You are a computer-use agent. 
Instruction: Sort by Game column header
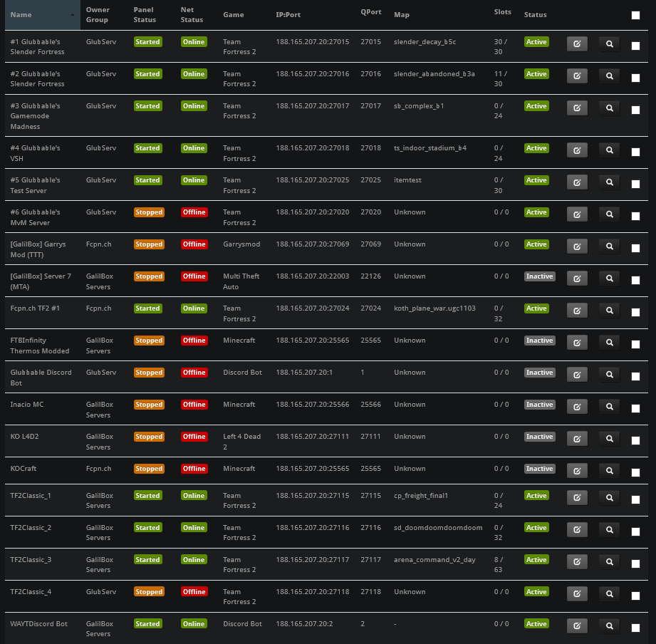234,15
